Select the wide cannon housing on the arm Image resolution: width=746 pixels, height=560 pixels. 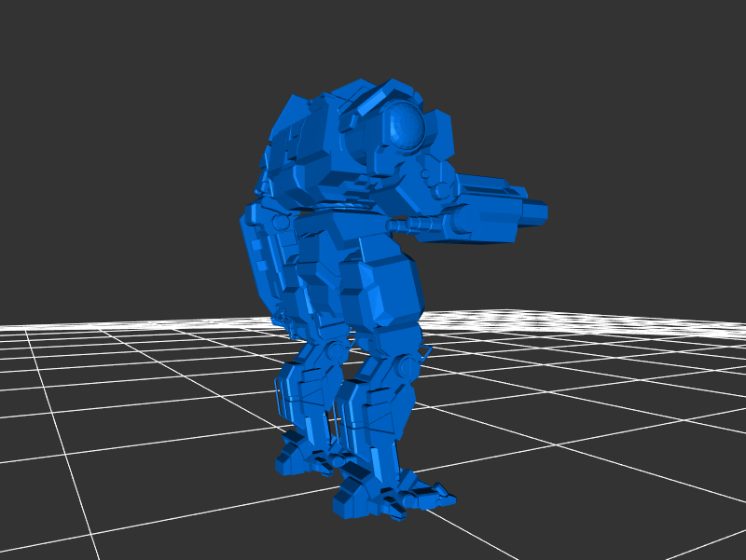point(485,212)
